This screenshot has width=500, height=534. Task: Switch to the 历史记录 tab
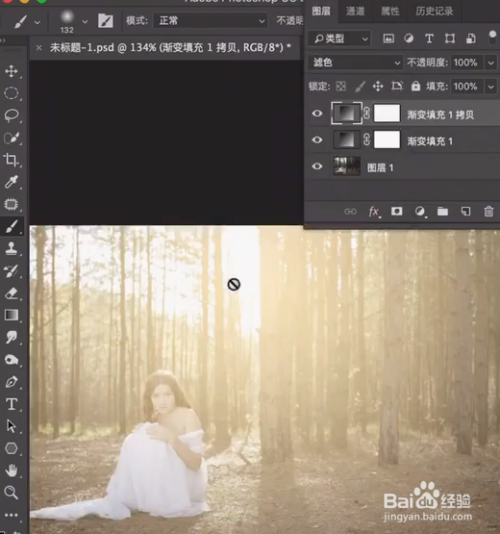[434, 11]
